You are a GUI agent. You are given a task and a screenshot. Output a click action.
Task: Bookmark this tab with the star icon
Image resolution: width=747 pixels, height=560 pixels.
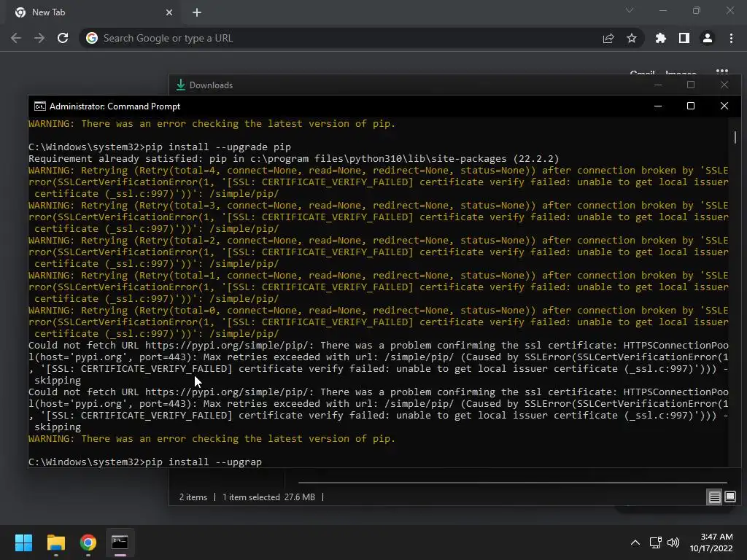(x=632, y=38)
